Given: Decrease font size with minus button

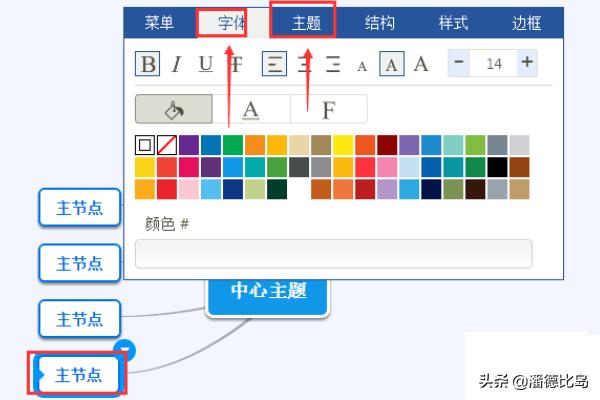Looking at the screenshot, I should coord(459,63).
